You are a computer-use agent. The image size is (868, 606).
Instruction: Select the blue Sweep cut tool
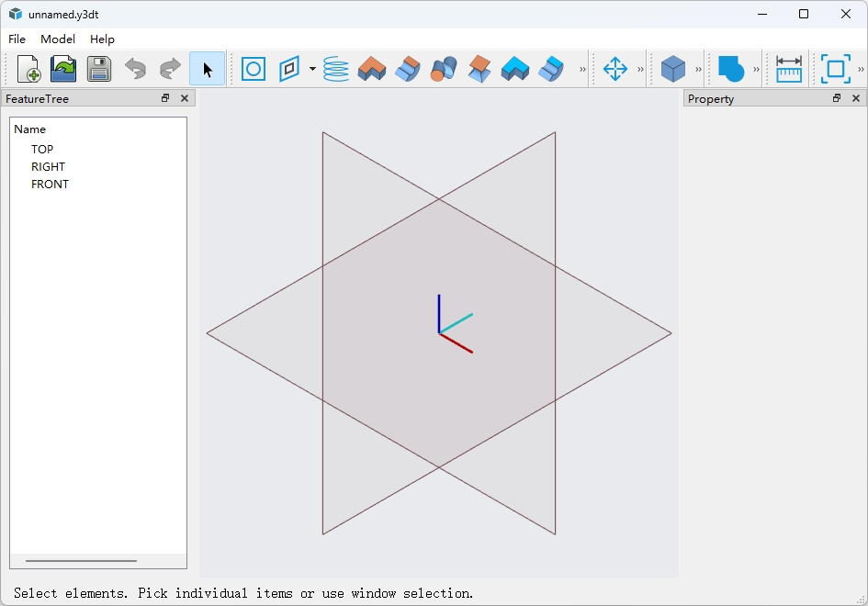551,69
